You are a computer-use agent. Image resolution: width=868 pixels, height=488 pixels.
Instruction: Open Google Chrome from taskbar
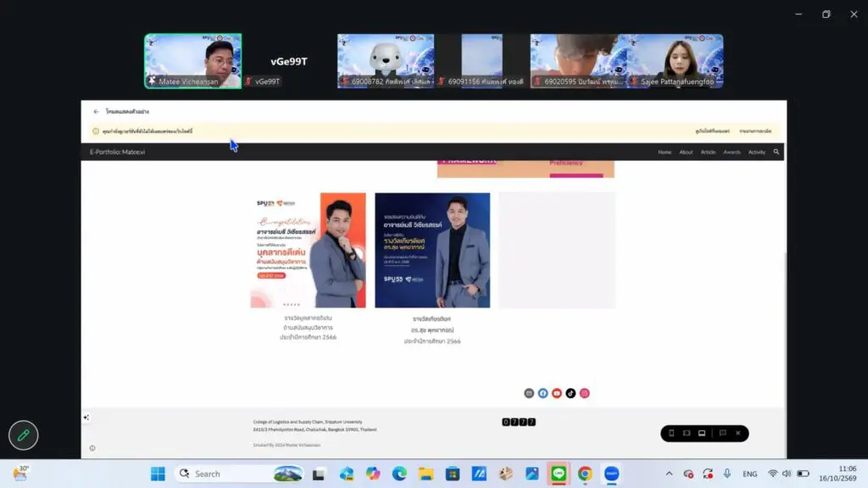[x=585, y=474]
